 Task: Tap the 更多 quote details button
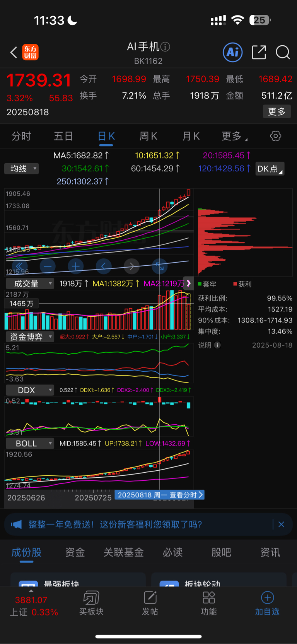point(277,112)
